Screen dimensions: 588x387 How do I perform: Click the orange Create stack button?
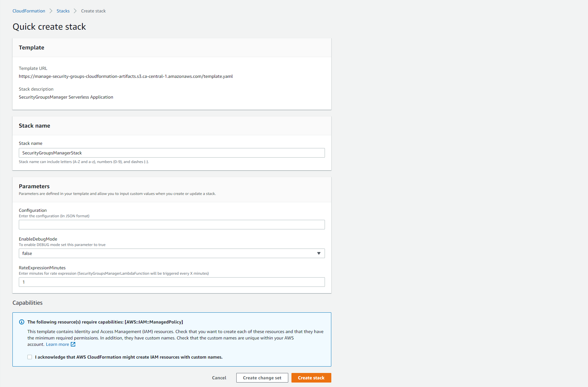point(311,378)
